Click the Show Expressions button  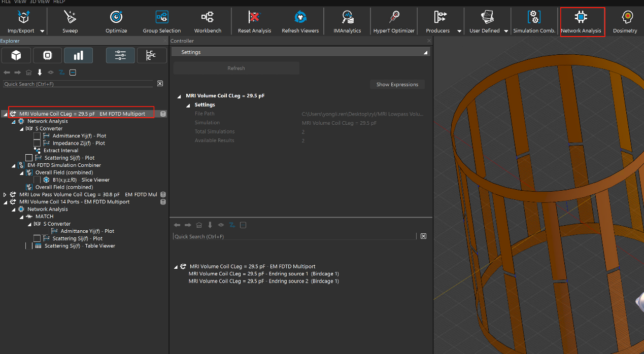pyautogui.click(x=397, y=84)
